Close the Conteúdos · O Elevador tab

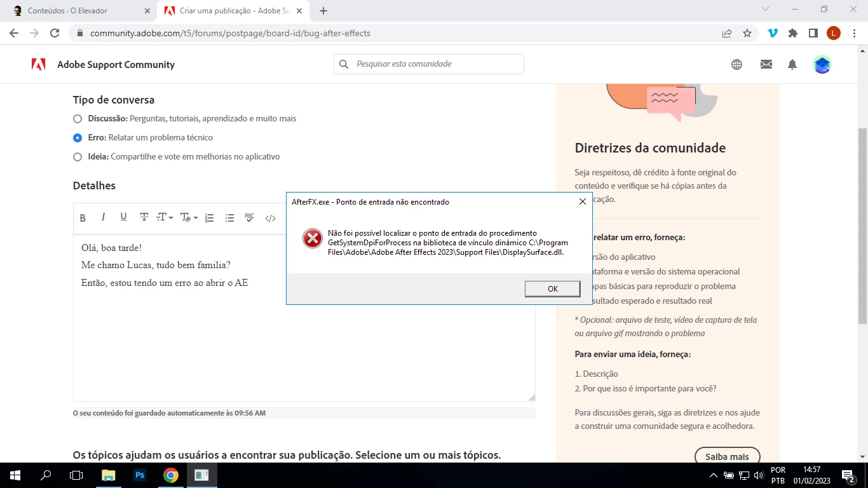click(x=147, y=11)
